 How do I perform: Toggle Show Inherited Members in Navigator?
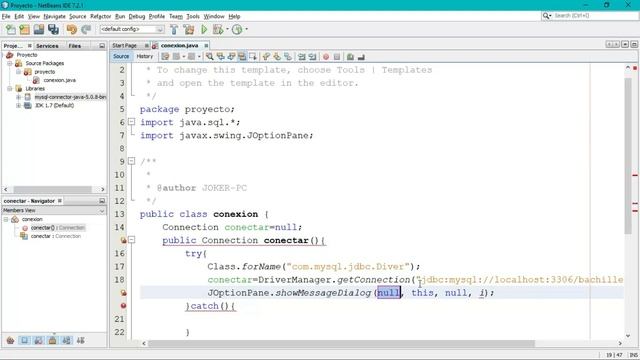coord(11,340)
